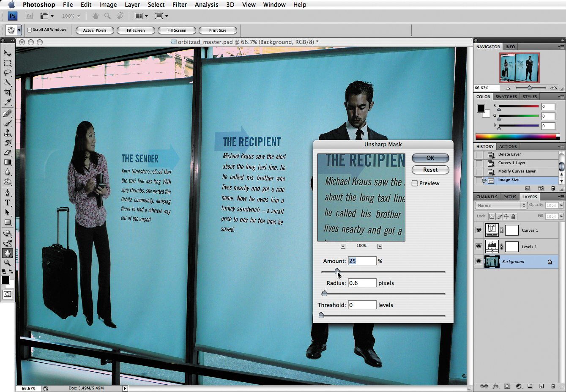The image size is (566, 392).
Task: Click the Radius slider handle
Action: (x=324, y=293)
